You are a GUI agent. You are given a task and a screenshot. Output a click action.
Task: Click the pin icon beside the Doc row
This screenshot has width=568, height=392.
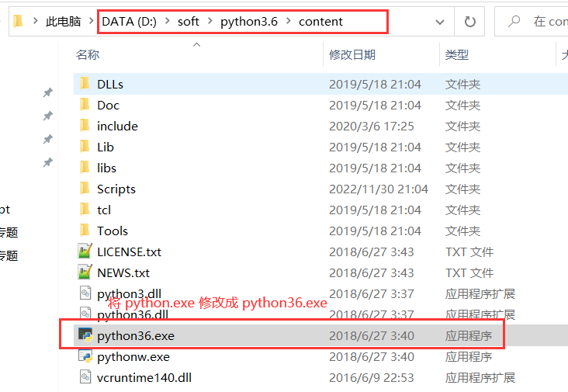(x=48, y=116)
